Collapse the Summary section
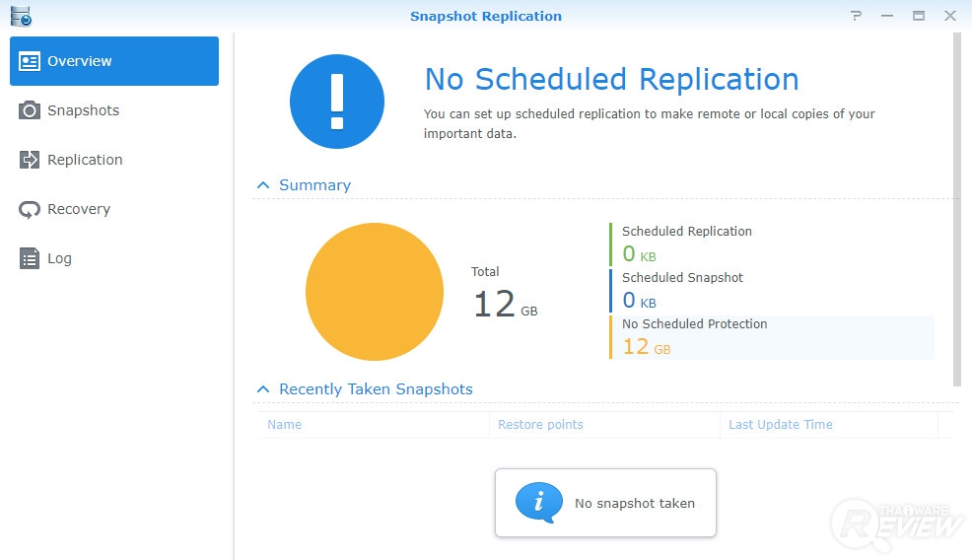972x560 pixels. pyautogui.click(x=263, y=185)
